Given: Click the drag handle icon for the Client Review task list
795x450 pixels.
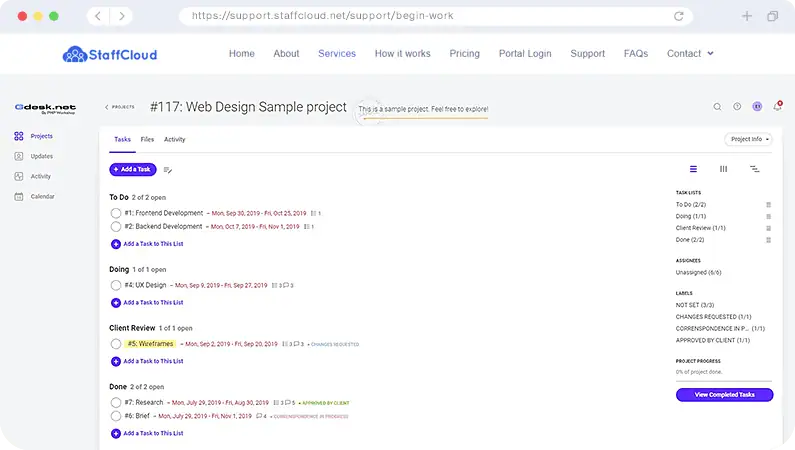Looking at the screenshot, I should 769,229.
